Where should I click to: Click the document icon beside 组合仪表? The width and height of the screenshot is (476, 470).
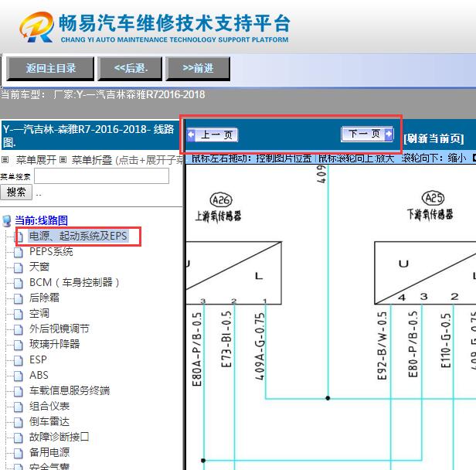pos(19,407)
